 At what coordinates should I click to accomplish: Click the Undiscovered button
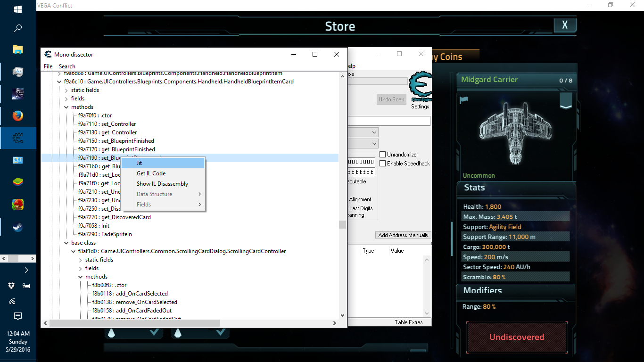(516, 337)
